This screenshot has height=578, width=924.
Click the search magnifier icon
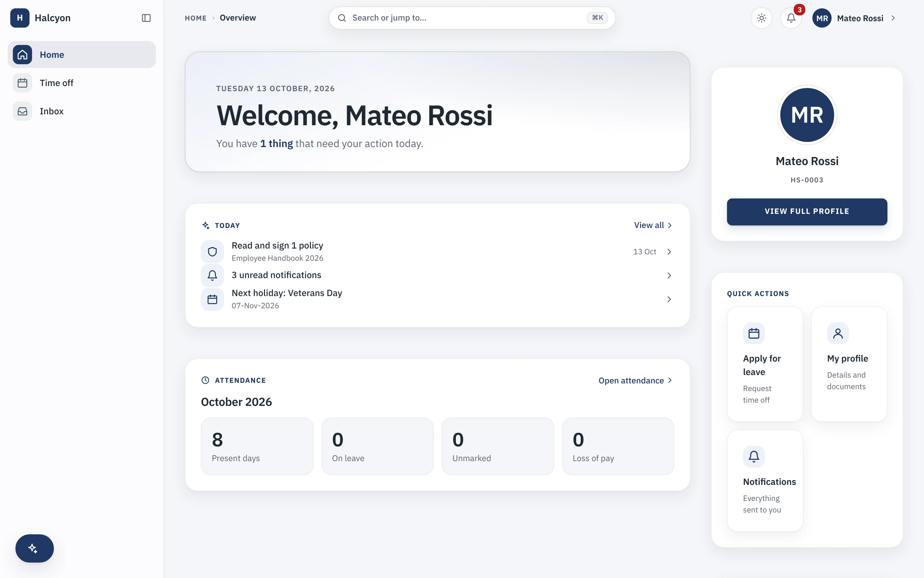[342, 18]
